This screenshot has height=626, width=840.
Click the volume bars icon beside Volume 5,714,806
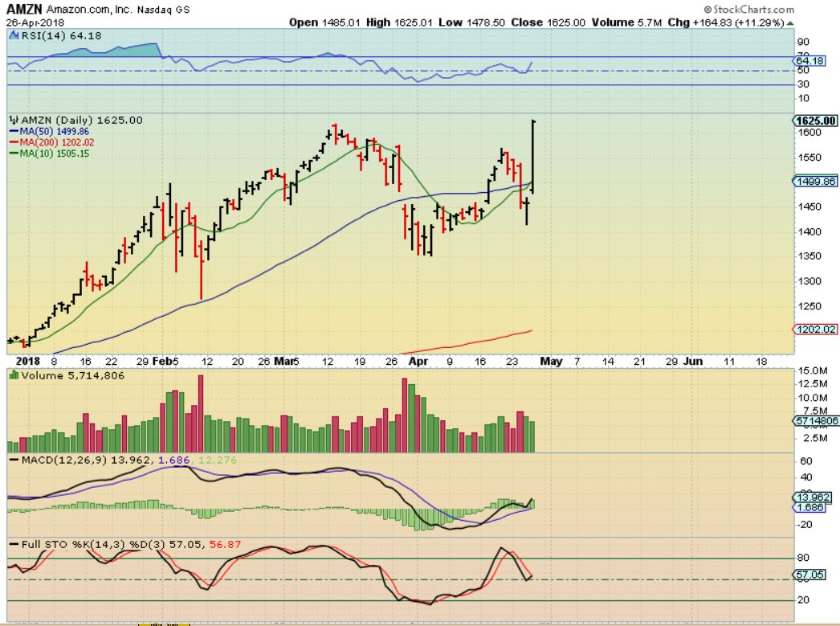coord(14,375)
